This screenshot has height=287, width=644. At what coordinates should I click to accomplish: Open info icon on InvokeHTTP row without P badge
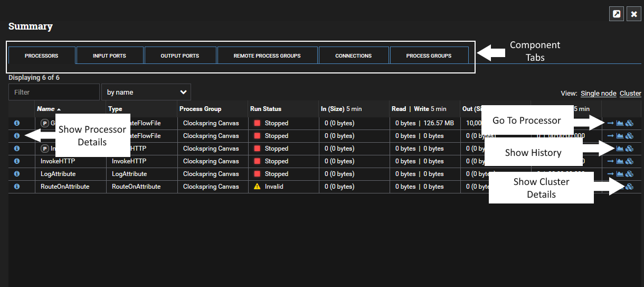coord(17,161)
